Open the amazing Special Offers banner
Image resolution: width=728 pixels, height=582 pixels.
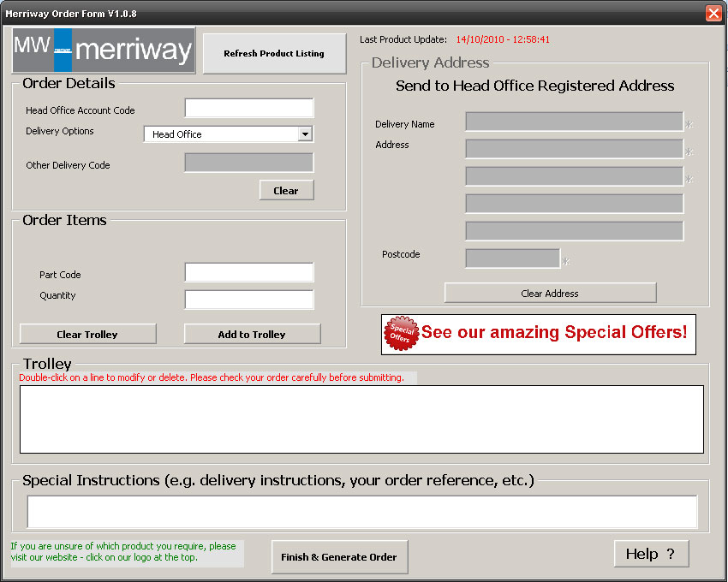[539, 334]
